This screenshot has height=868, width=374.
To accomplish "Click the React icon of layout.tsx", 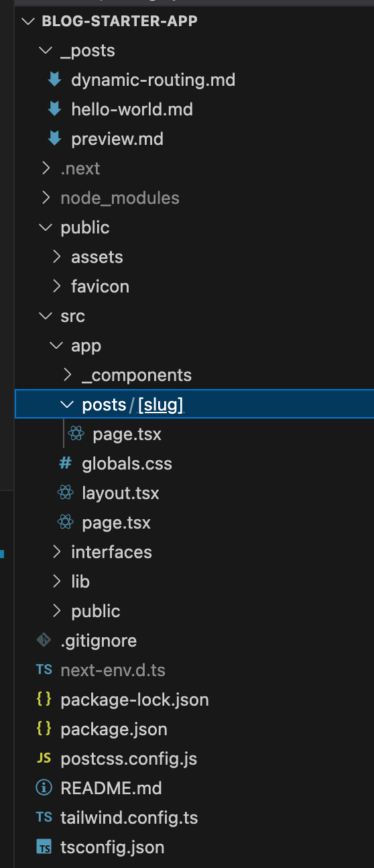I will 65,493.
